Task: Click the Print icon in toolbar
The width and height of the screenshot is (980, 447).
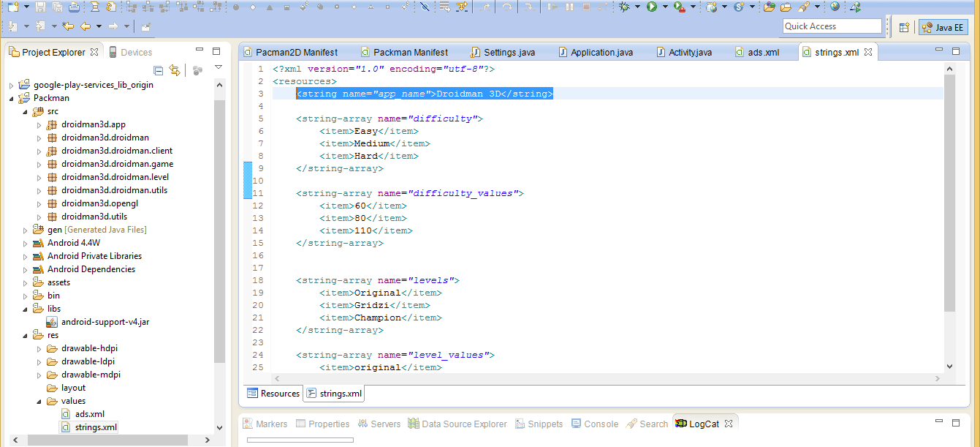Action: tap(74, 7)
